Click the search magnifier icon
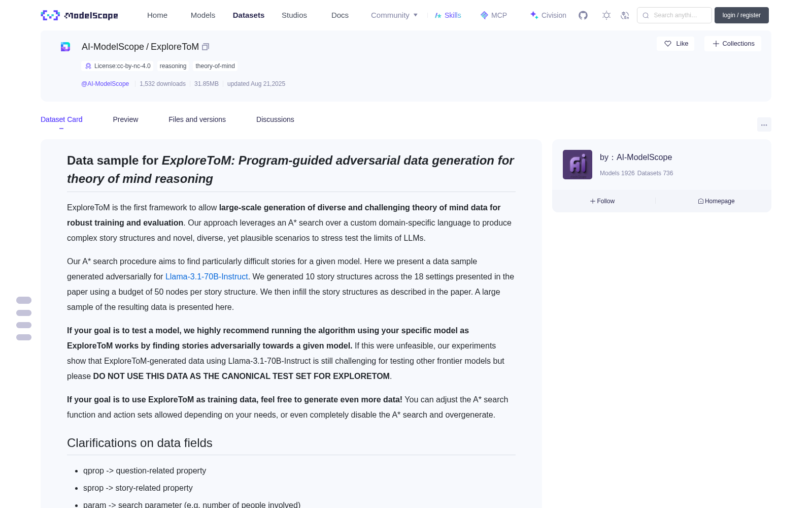812x508 pixels. click(x=646, y=15)
